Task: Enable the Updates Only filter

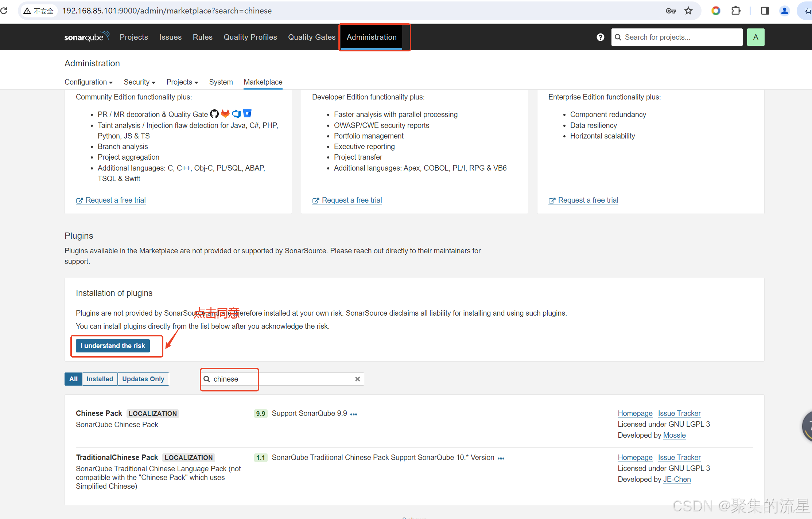Action: (x=143, y=379)
